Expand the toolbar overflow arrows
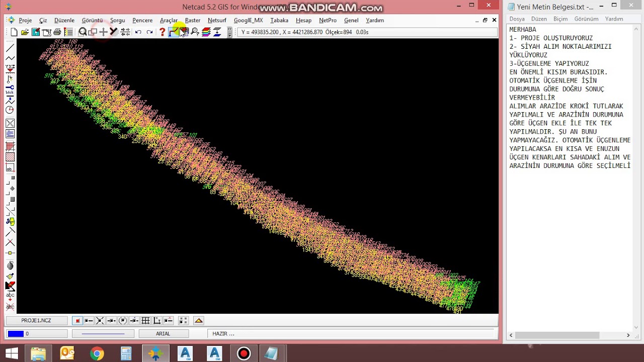The height and width of the screenshot is (362, 644). (230, 32)
